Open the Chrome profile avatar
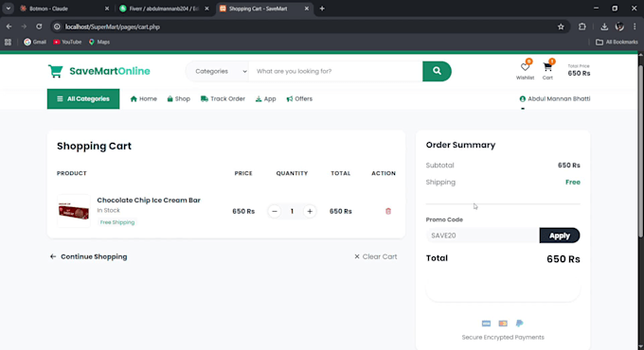Viewport: 644px width, 350px height. pos(619,26)
